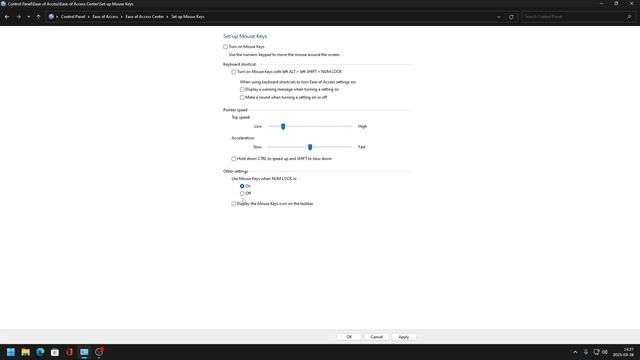Image resolution: width=640 pixels, height=360 pixels.
Task: Enable Hold down CTRL to speed up checkbox
Action: [233, 159]
